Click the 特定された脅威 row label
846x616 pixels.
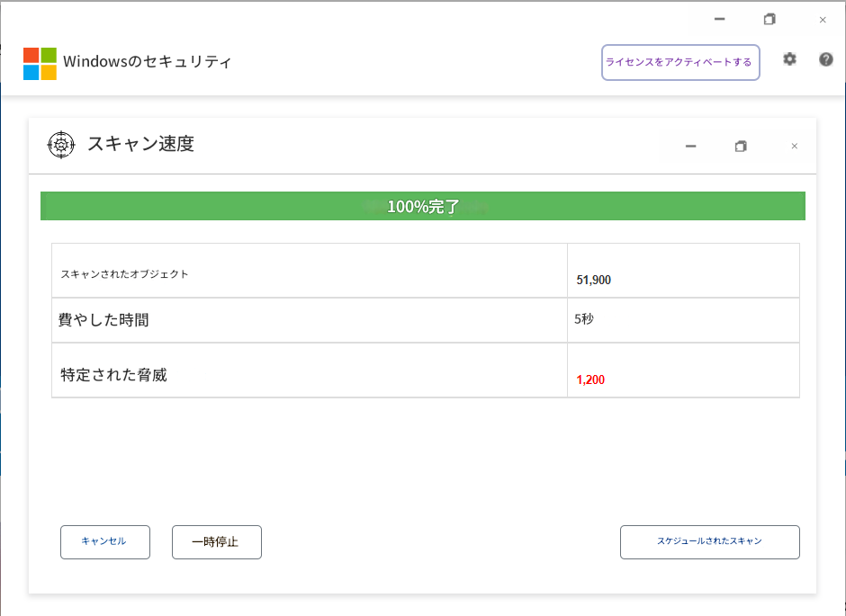[113, 375]
